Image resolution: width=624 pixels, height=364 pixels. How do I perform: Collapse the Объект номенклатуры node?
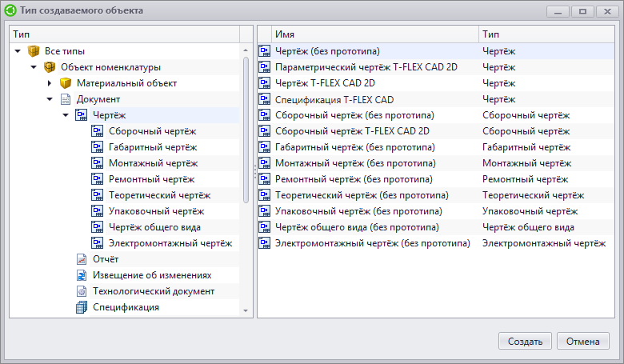click(34, 67)
